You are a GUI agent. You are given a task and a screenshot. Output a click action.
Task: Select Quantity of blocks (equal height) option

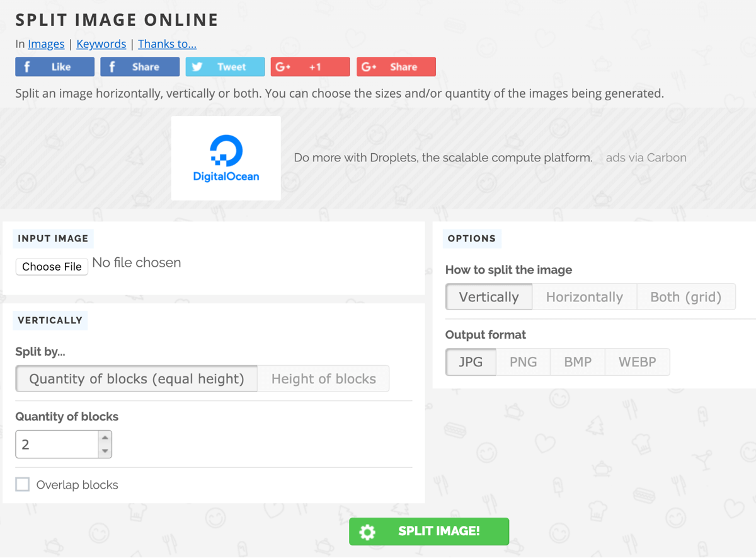pos(137,379)
